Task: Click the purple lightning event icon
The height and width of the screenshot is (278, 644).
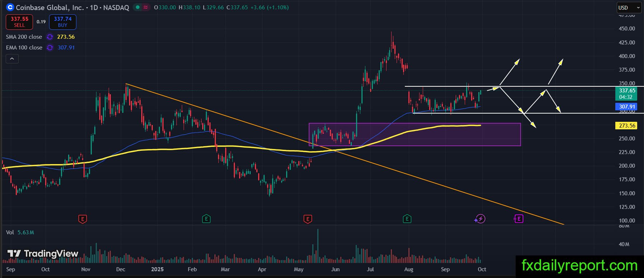Action: tap(480, 219)
